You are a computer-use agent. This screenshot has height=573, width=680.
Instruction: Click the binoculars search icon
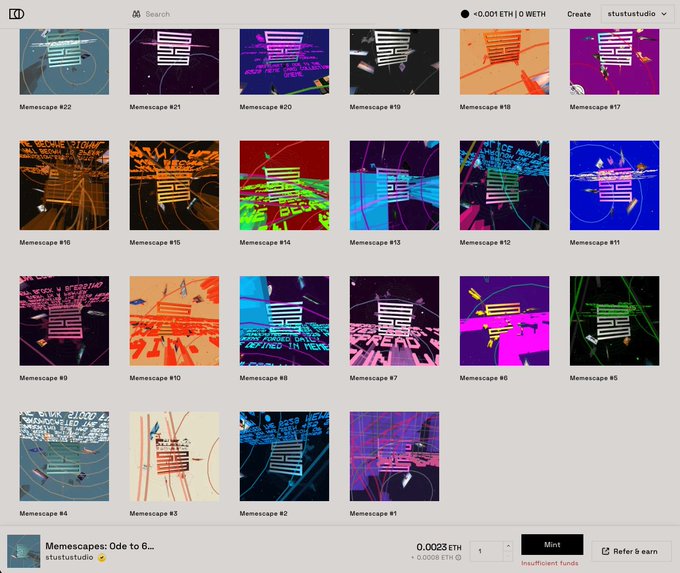pyautogui.click(x=136, y=14)
